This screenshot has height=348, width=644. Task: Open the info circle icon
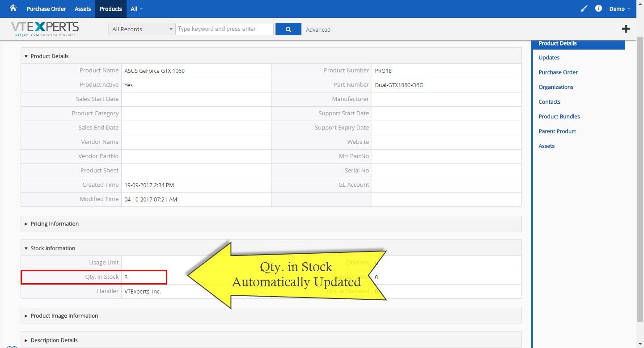pyautogui.click(x=599, y=8)
